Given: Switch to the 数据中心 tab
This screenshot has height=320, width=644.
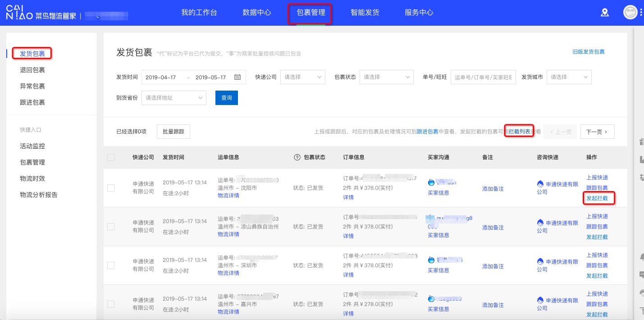Looking at the screenshot, I should 257,13.
